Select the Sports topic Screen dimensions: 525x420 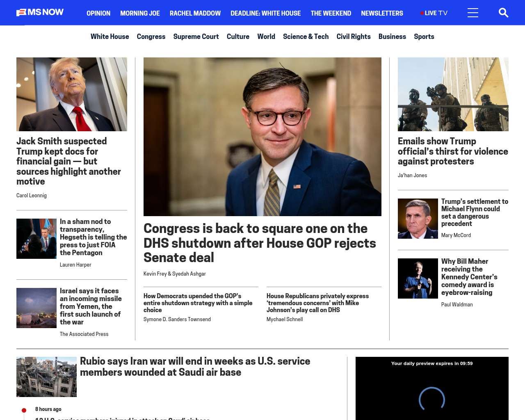(x=424, y=37)
